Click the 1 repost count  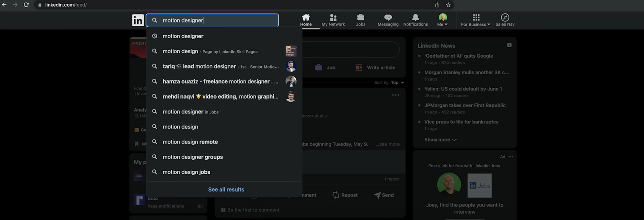[x=392, y=179]
